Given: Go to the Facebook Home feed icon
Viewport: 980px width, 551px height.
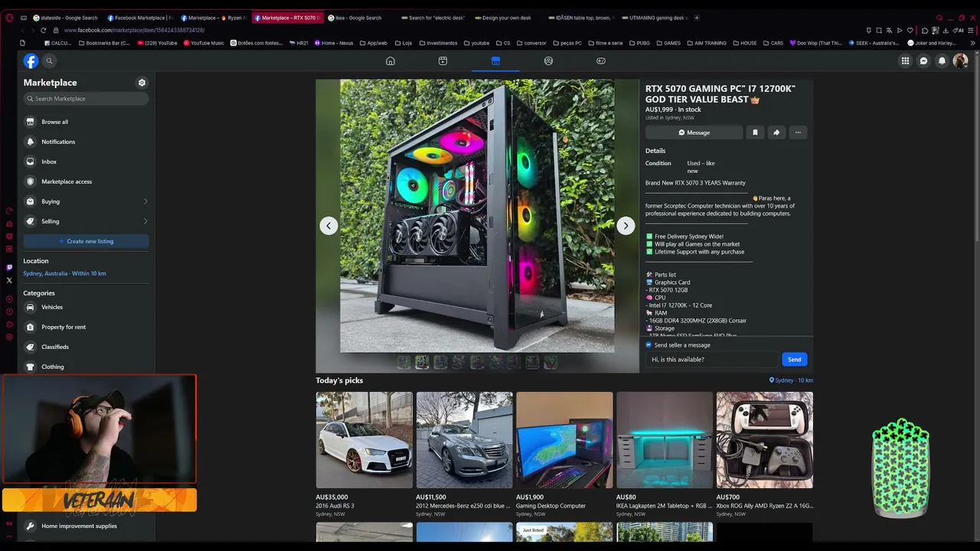Looking at the screenshot, I should tap(390, 60).
